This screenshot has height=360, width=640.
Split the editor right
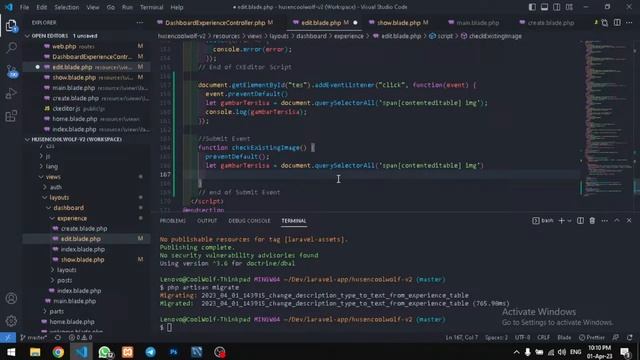point(617,23)
